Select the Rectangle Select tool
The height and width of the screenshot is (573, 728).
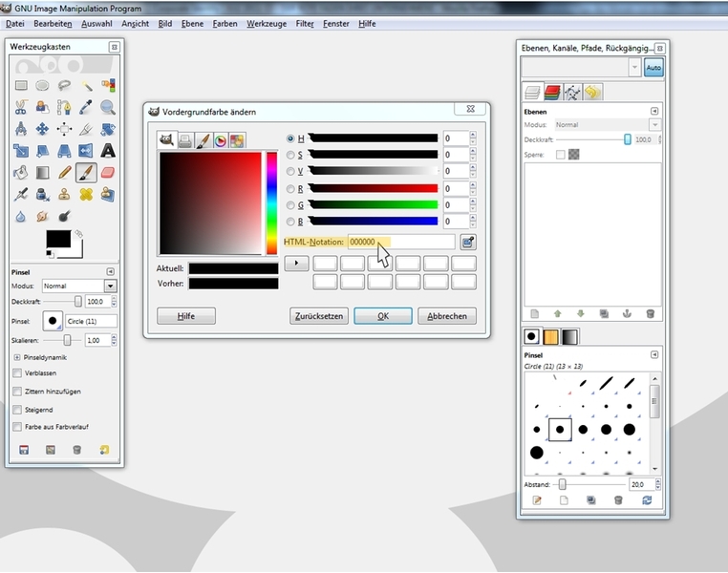click(x=21, y=85)
